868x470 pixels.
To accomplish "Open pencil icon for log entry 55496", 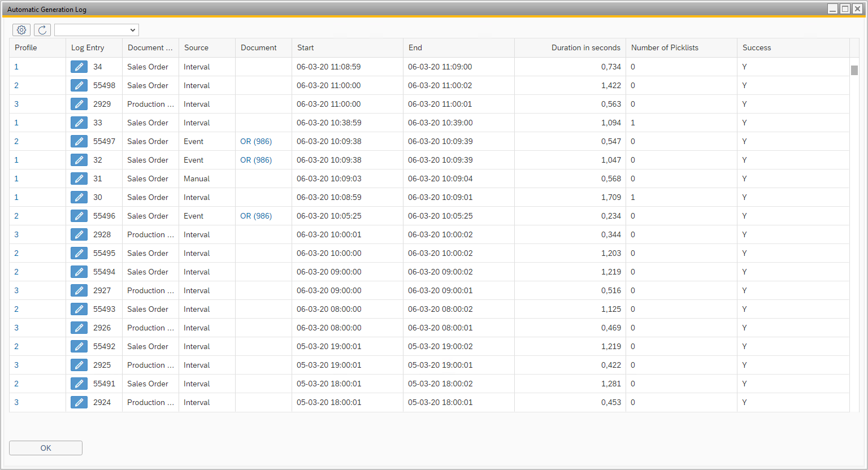I will pyautogui.click(x=79, y=216).
